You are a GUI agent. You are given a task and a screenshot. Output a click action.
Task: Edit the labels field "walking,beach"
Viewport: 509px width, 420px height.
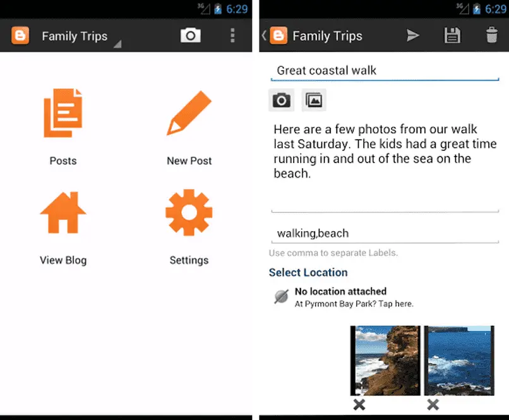(385, 233)
